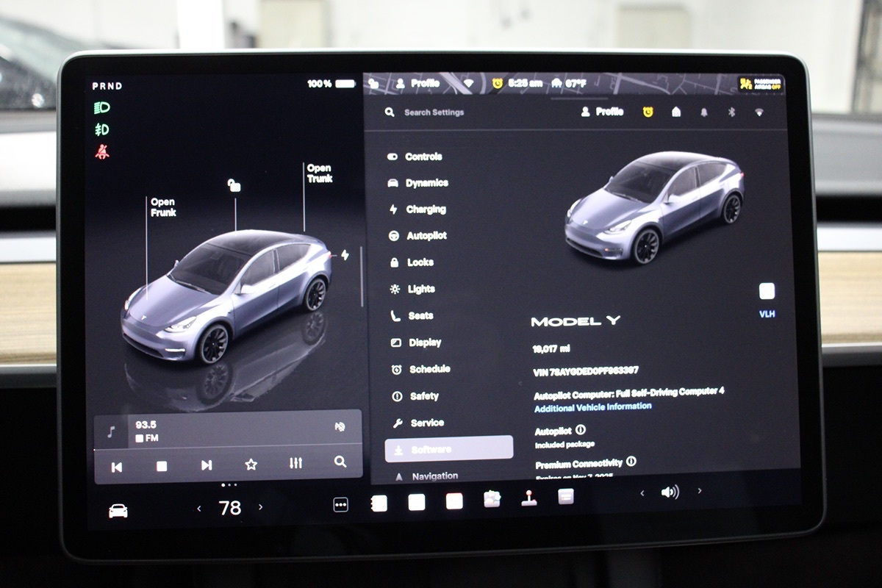
Task: Increase cabin temperature with right chevron
Action: point(261,507)
